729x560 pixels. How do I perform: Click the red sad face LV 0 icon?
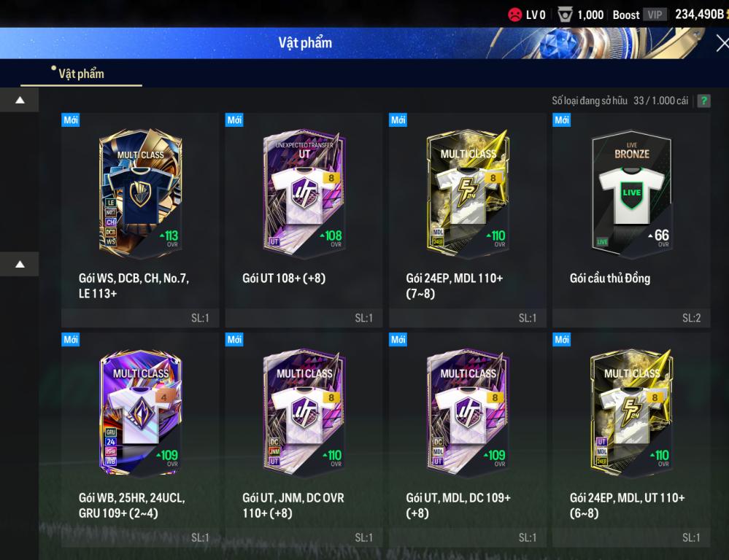point(514,15)
